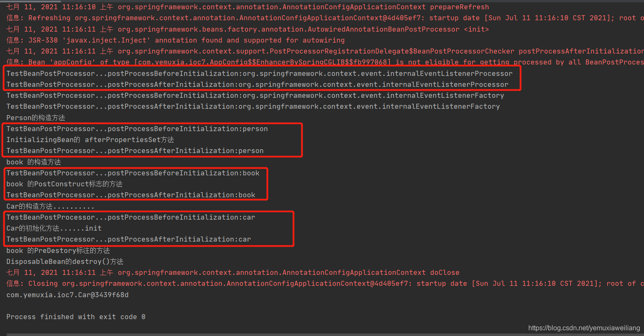Select postProcessAfterInitialization line for internalEventListenerFactory
The width and height of the screenshot is (644, 336).
click(x=253, y=107)
